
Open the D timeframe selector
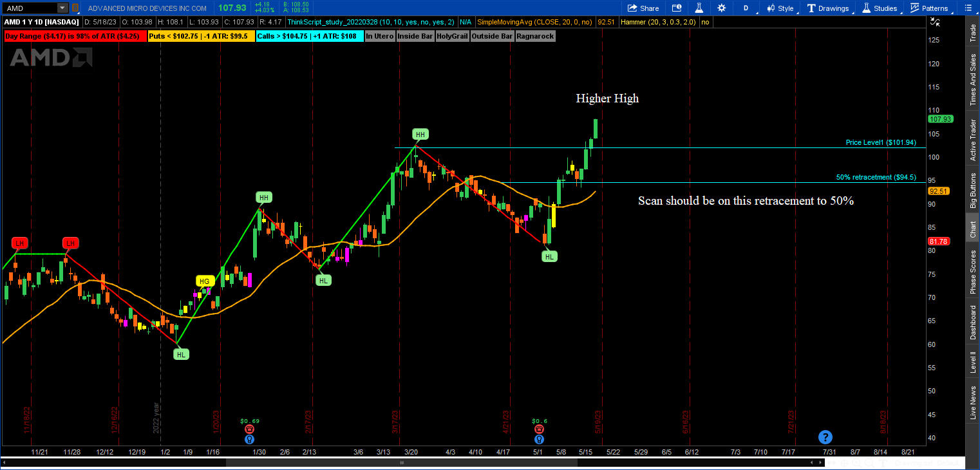tap(746, 8)
